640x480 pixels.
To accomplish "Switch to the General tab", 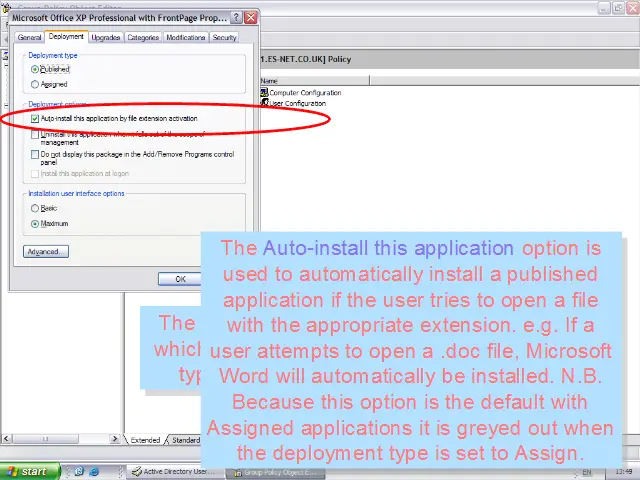I will click(x=29, y=38).
